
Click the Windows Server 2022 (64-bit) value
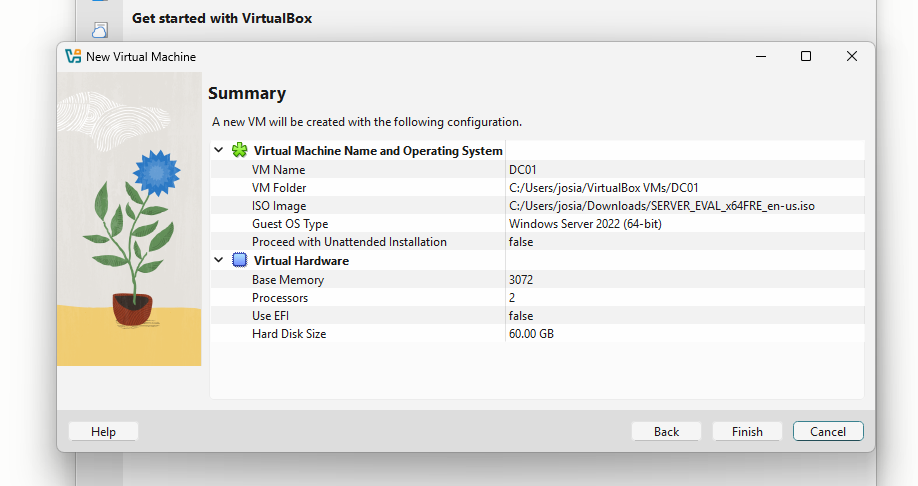pos(585,224)
